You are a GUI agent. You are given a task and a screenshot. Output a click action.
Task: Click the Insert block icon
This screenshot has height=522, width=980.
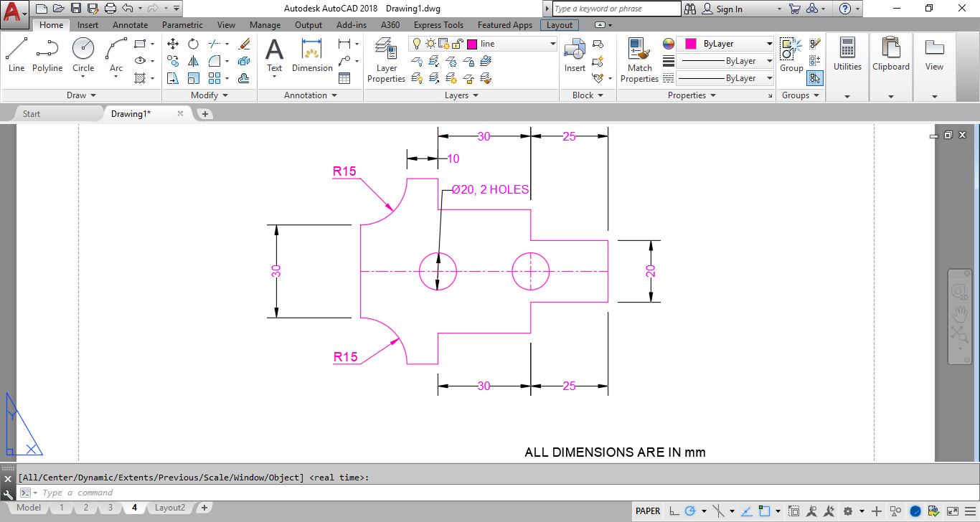coord(575,55)
